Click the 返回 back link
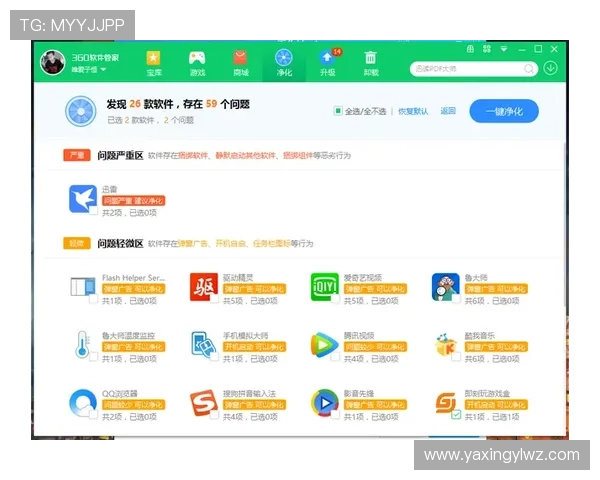The image size is (600, 480). (x=448, y=111)
